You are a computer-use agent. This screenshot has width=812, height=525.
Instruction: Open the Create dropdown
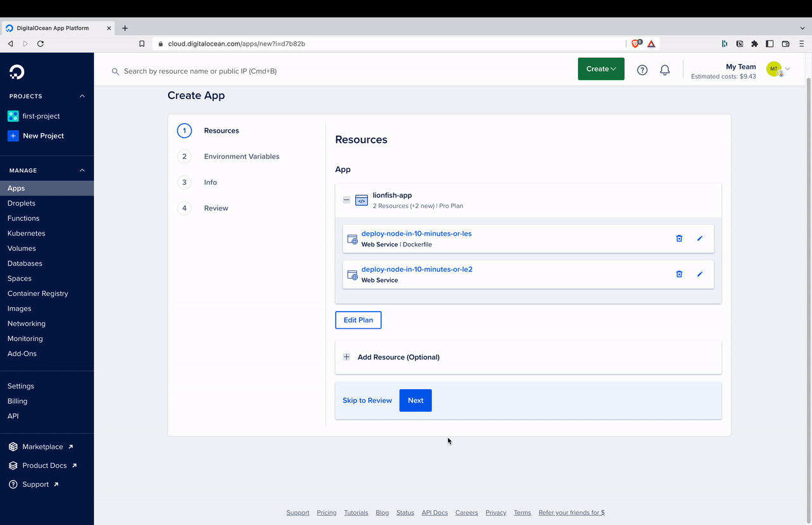coord(600,69)
